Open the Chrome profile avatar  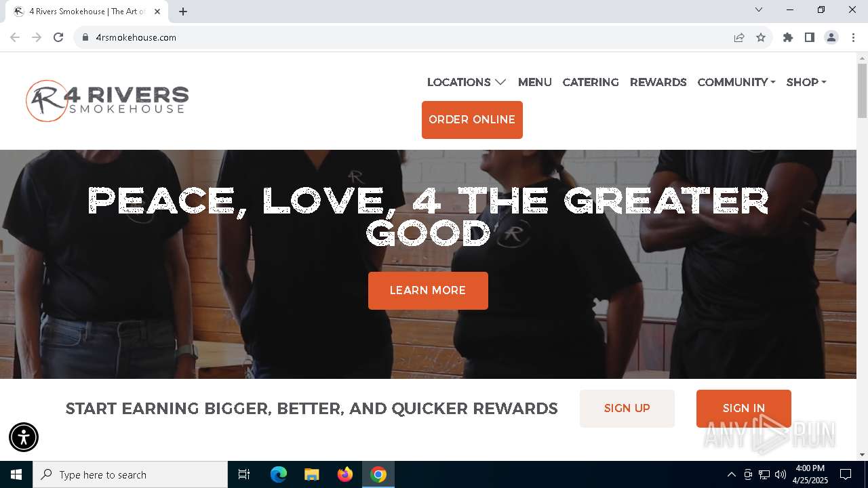(x=831, y=37)
